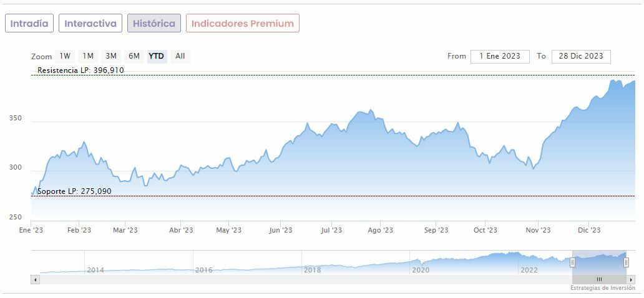
Task: Choose the 6M zoom range
Action: click(x=134, y=56)
